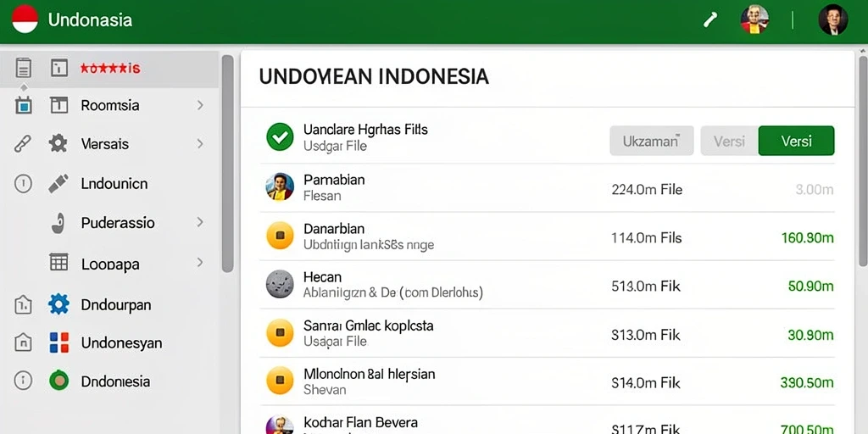The image size is (868, 434).
Task: Click the colored squares icon next to Undonesyan
Action: (58, 342)
